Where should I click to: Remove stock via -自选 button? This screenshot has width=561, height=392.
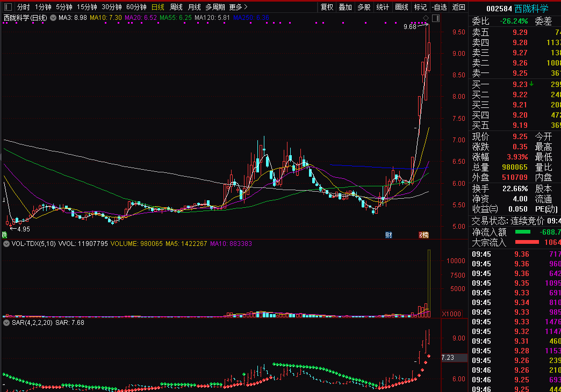439,7
